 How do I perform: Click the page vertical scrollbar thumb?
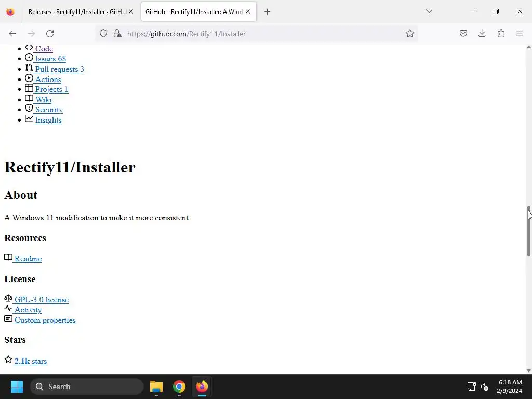coord(528,231)
